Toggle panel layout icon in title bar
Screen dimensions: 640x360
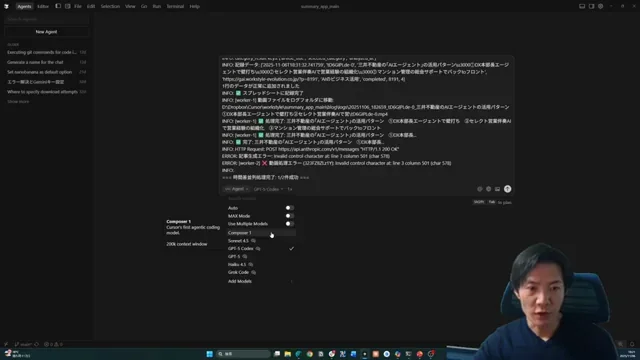pyautogui.click(x=582, y=6)
